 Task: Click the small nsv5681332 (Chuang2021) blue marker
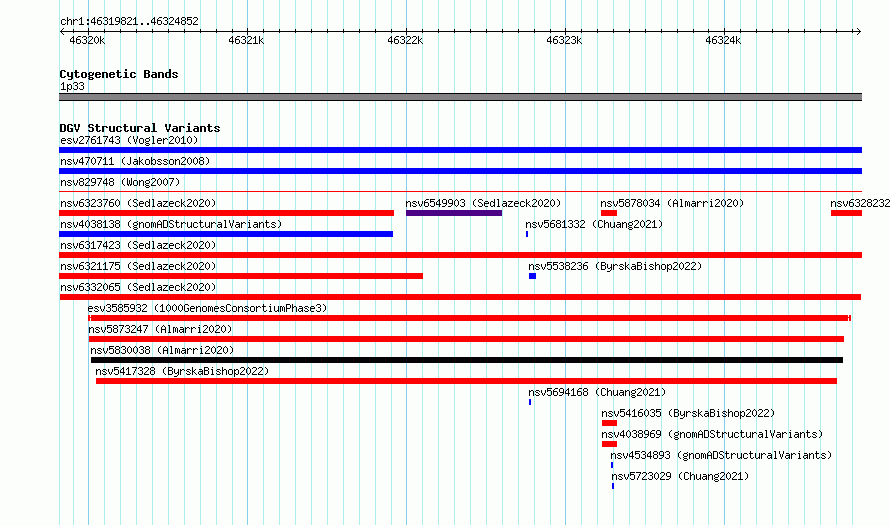point(527,234)
